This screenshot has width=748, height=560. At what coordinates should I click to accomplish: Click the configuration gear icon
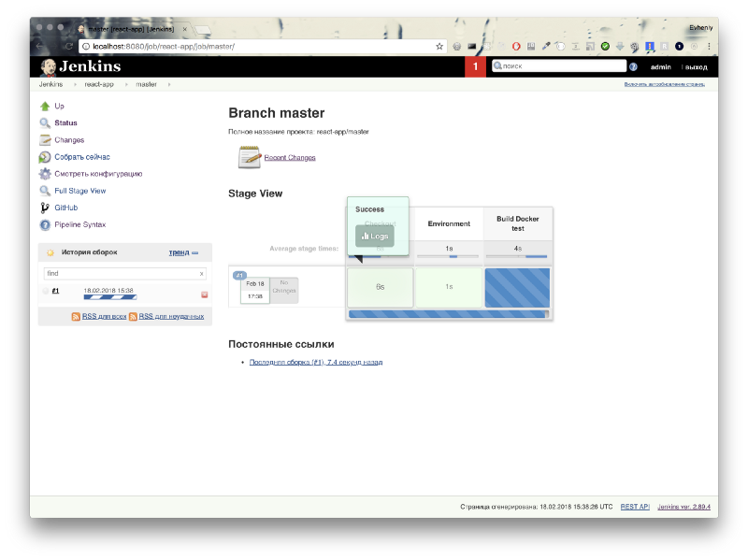pyautogui.click(x=45, y=174)
